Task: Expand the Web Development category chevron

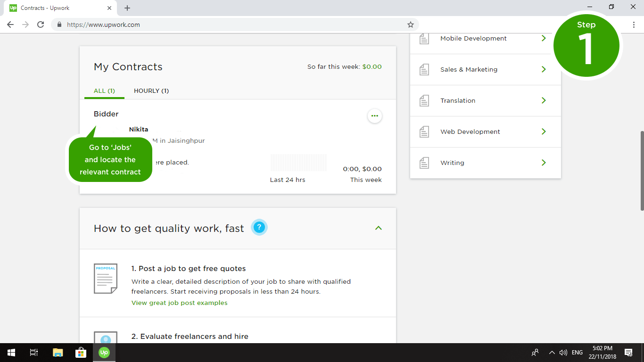Action: click(543, 132)
